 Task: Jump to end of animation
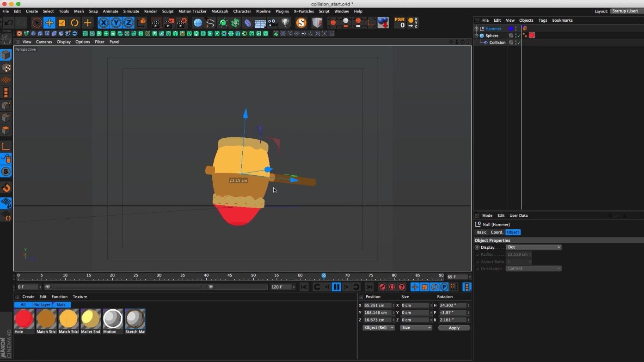[369, 287]
